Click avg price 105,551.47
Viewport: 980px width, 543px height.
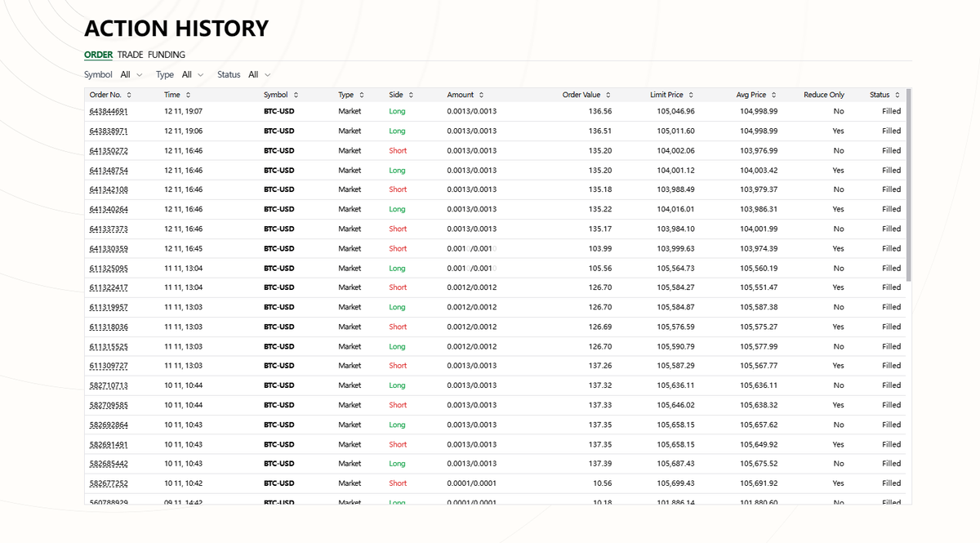tap(759, 287)
